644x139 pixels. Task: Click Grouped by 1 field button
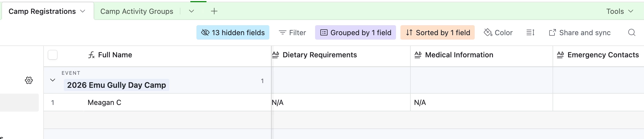click(356, 33)
